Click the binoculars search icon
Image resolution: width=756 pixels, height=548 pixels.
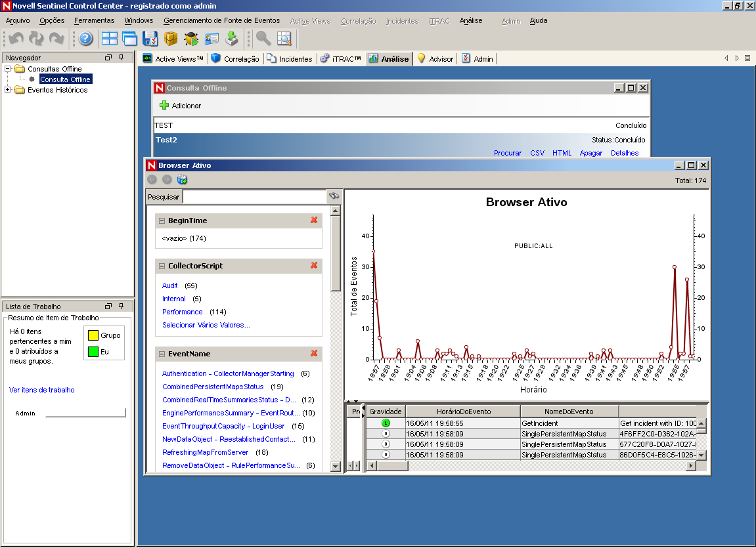click(334, 196)
